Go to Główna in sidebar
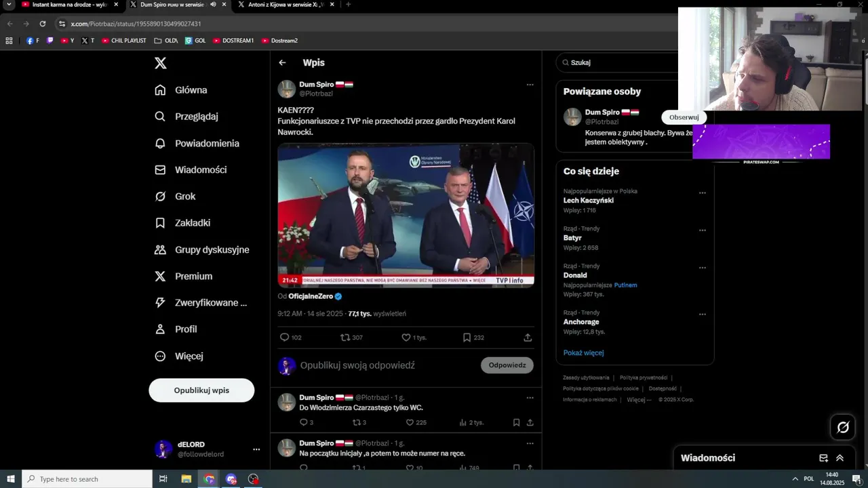 tap(181, 90)
